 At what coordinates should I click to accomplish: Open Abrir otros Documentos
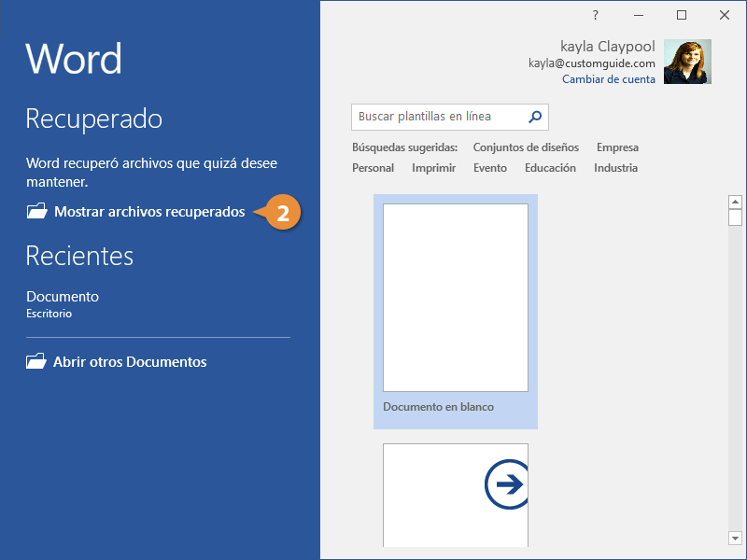(x=130, y=361)
